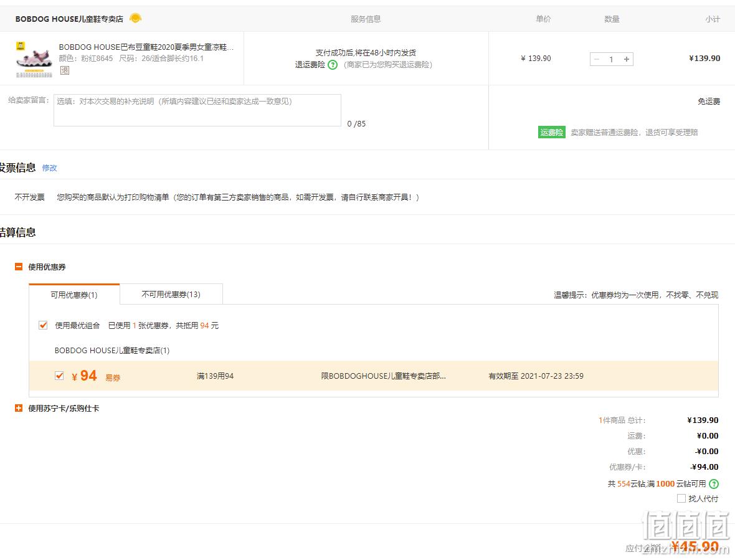Click BOBDOG HOUSE儿童鞋专卖店(1) coupon group label

click(x=112, y=351)
